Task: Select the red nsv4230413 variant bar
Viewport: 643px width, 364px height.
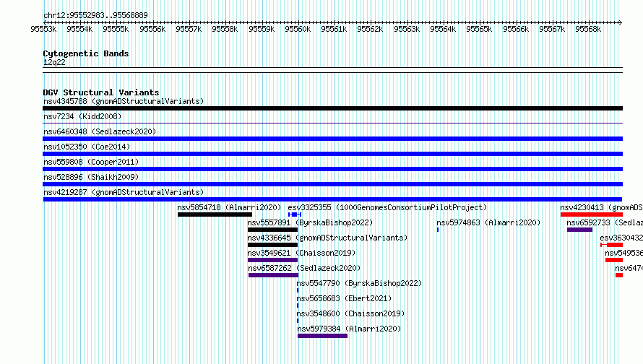Action: coord(592,214)
